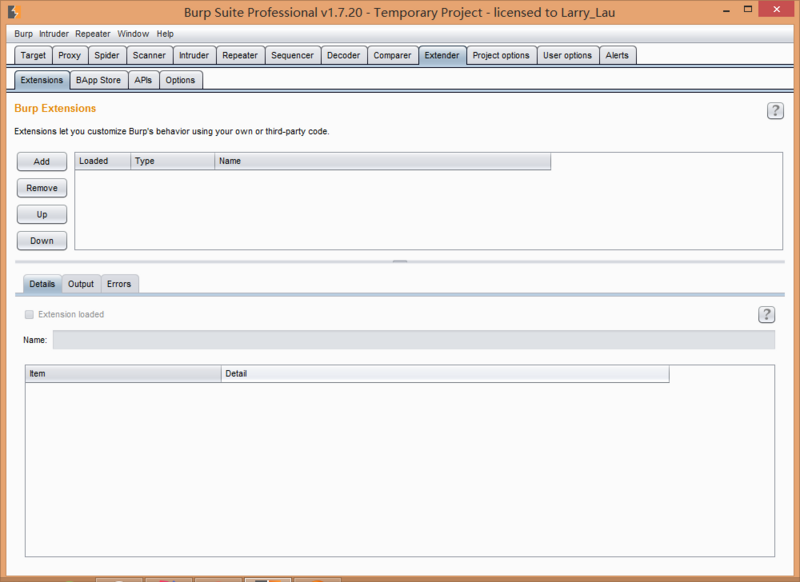This screenshot has height=582, width=800.
Task: Switch to the Spider tab
Action: pos(107,55)
